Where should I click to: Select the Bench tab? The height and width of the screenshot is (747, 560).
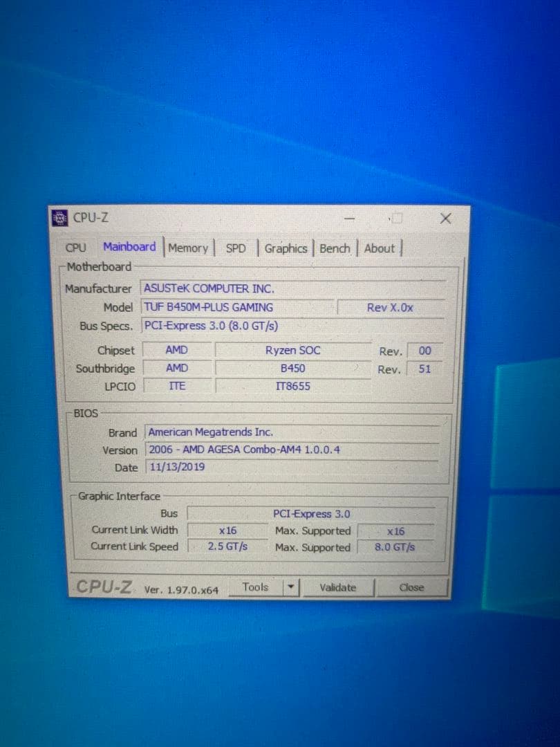point(335,248)
